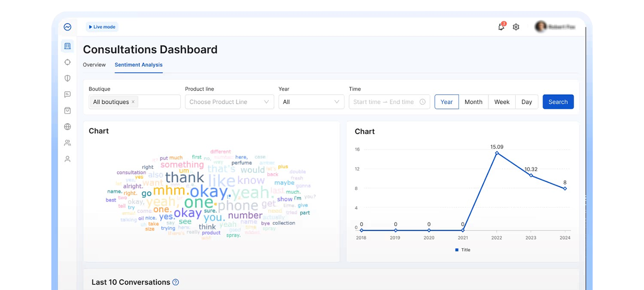This screenshot has height=290, width=644.
Task: Click the help icon beside Last 10 Conversations
Action: coord(176,282)
